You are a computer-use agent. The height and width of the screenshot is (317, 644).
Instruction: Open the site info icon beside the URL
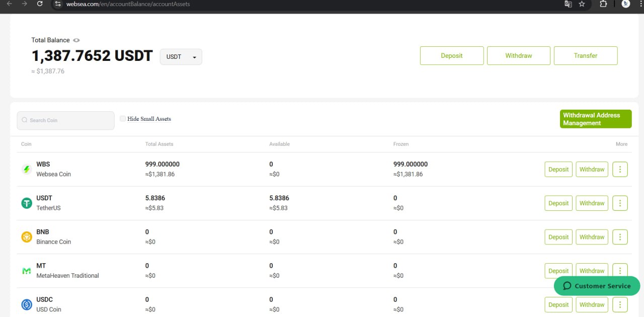58,4
